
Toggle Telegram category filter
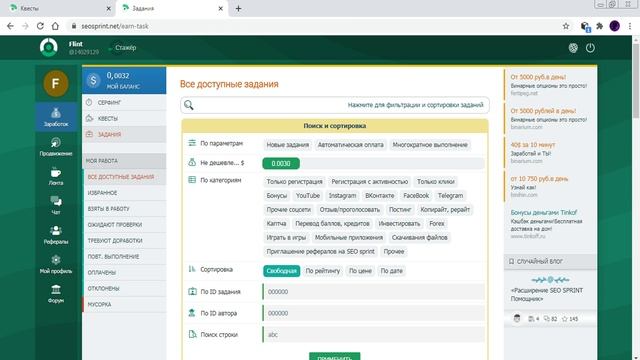coord(450,196)
